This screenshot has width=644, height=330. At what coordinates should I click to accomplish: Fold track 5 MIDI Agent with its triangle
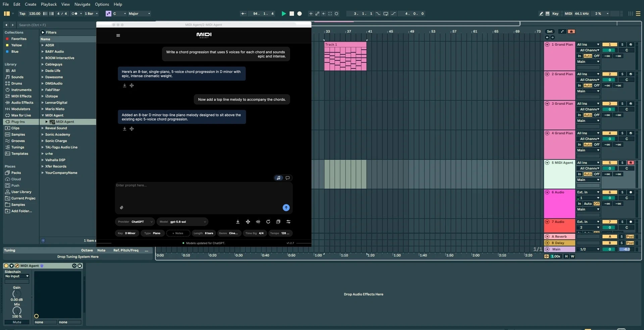[547, 163]
